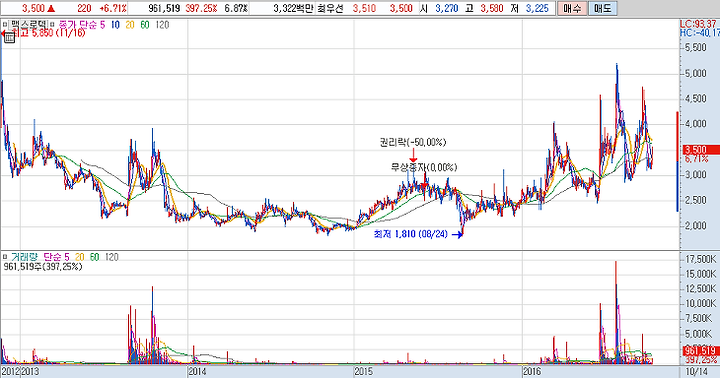Click the current price 3,500 in top bar
The width and height of the screenshot is (720, 378).
[33, 8]
